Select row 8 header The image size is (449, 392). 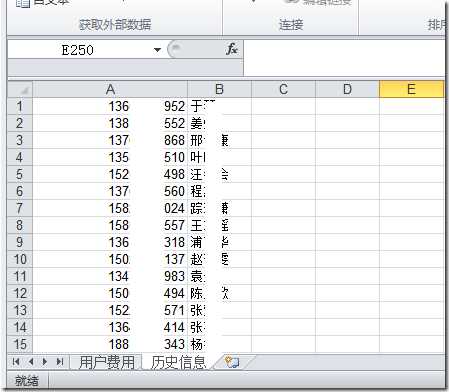click(20, 225)
